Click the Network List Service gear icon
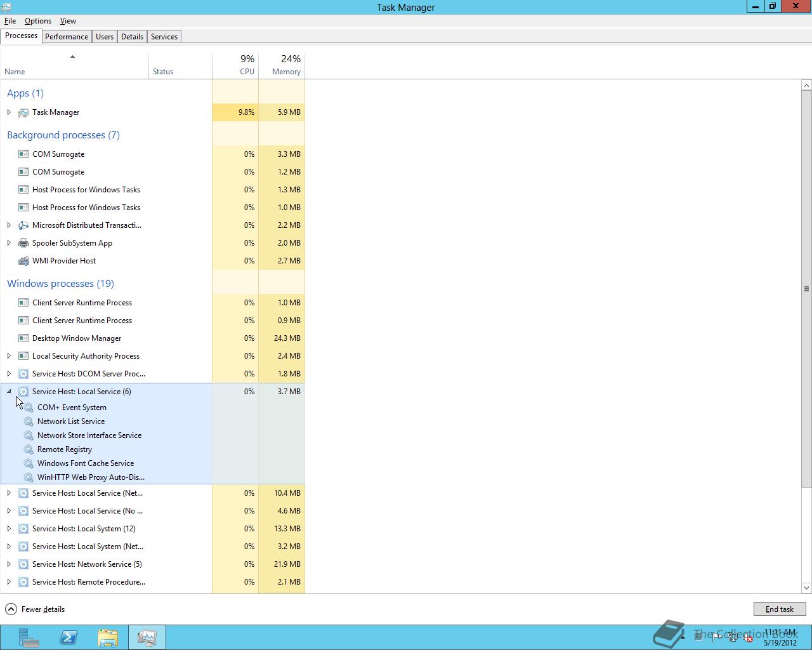Screen dimensions: 812x650 tap(29, 421)
